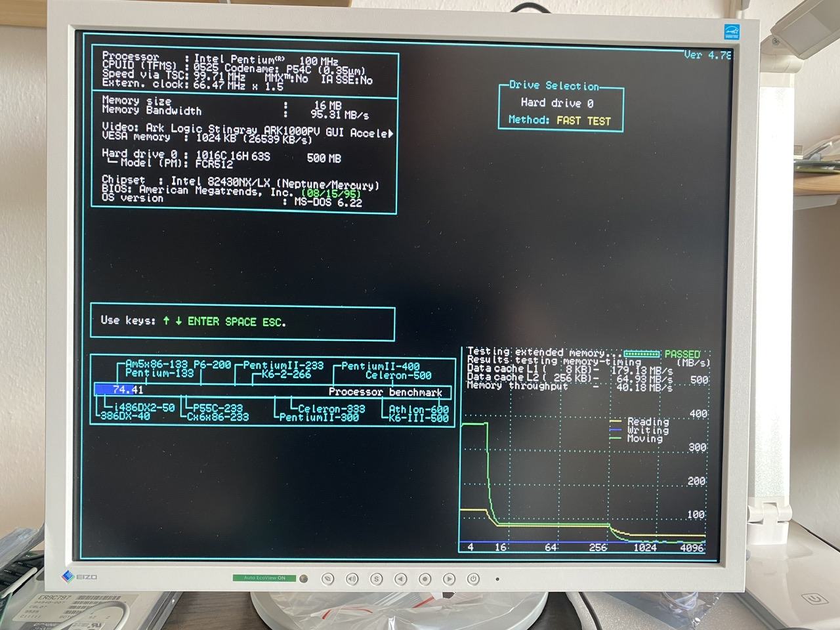Image resolution: width=840 pixels, height=630 pixels.
Task: Tap the monitor's center enter button
Action: [x=425, y=579]
